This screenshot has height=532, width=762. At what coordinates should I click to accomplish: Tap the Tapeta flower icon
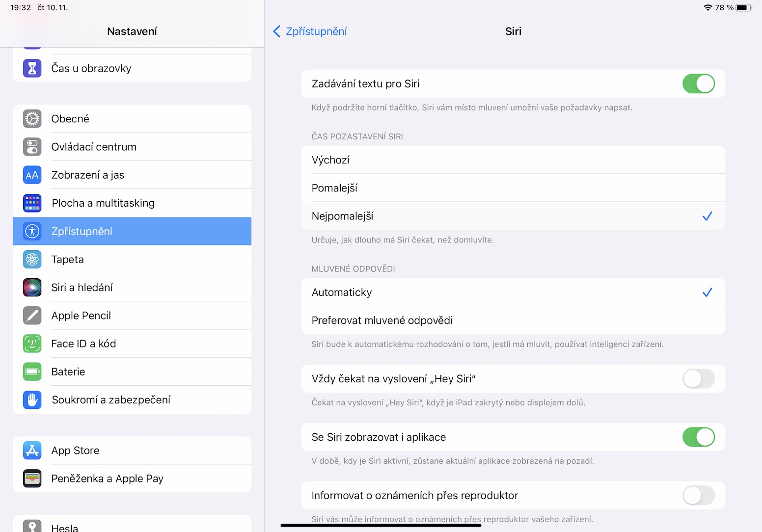[32, 260]
